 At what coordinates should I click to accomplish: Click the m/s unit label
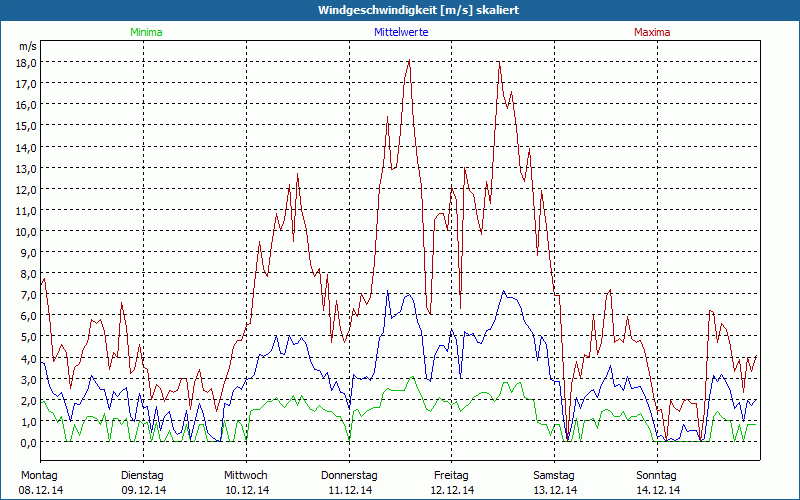(28, 46)
